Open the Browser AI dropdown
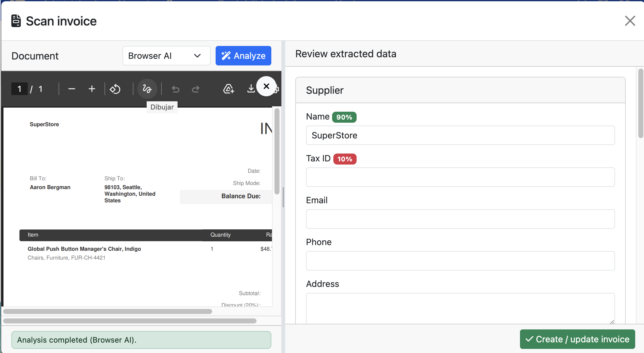Image resolution: width=644 pixels, height=353 pixels. point(166,56)
